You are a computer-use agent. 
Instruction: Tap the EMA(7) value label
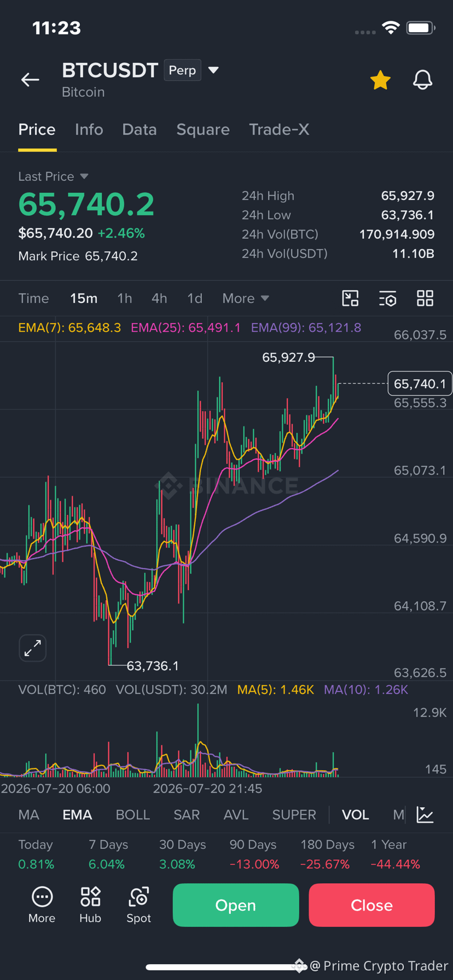click(x=69, y=328)
